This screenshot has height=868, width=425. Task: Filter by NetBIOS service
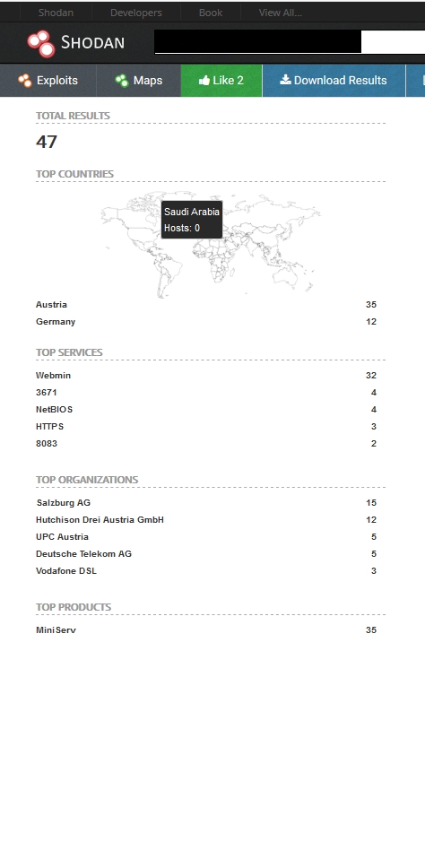click(x=54, y=410)
